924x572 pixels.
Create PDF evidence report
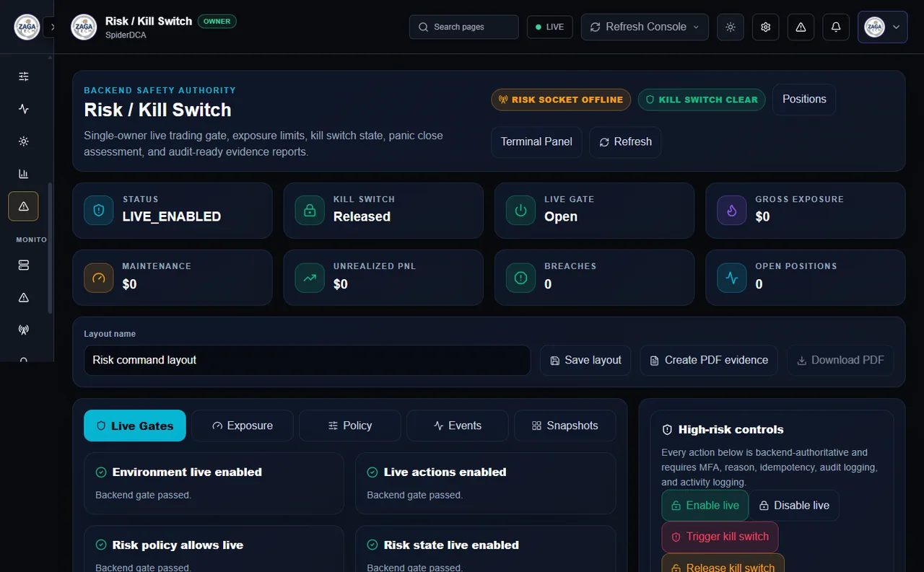[709, 360]
